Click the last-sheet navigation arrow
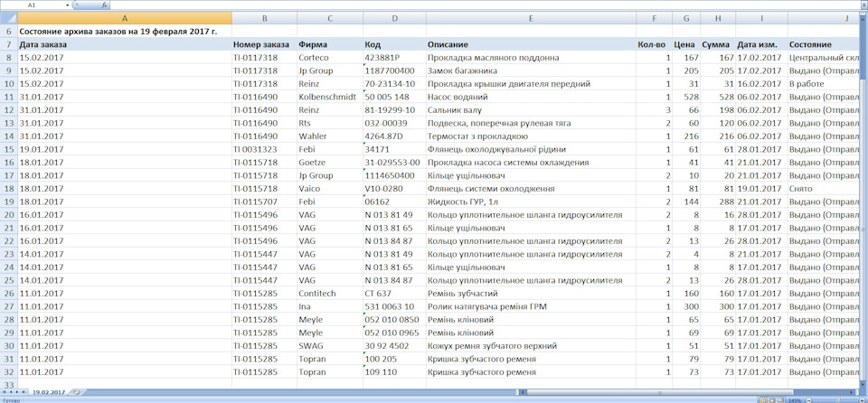Image resolution: width=868 pixels, height=403 pixels. pos(24,392)
